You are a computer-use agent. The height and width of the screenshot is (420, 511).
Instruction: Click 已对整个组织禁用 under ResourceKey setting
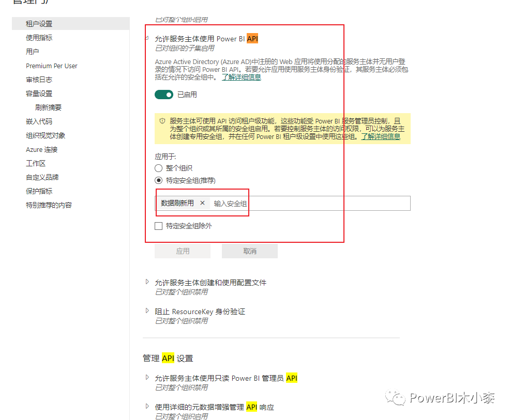coord(182,321)
